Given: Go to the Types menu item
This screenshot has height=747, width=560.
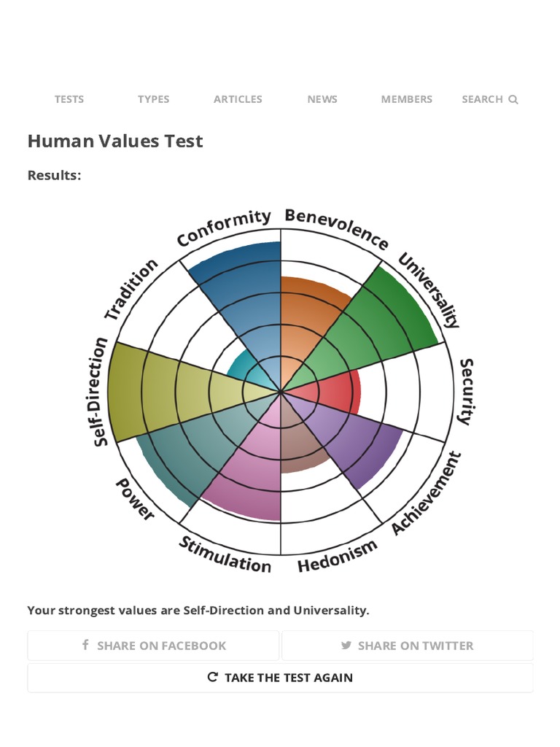Looking at the screenshot, I should (153, 99).
